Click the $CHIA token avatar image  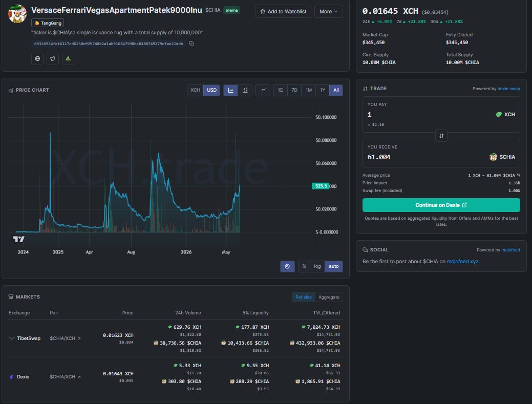(x=17, y=14)
